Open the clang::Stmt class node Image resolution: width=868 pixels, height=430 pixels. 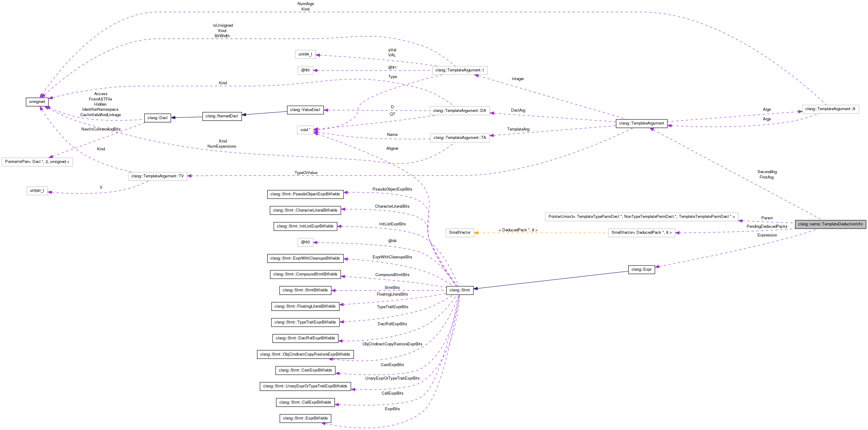(x=460, y=290)
